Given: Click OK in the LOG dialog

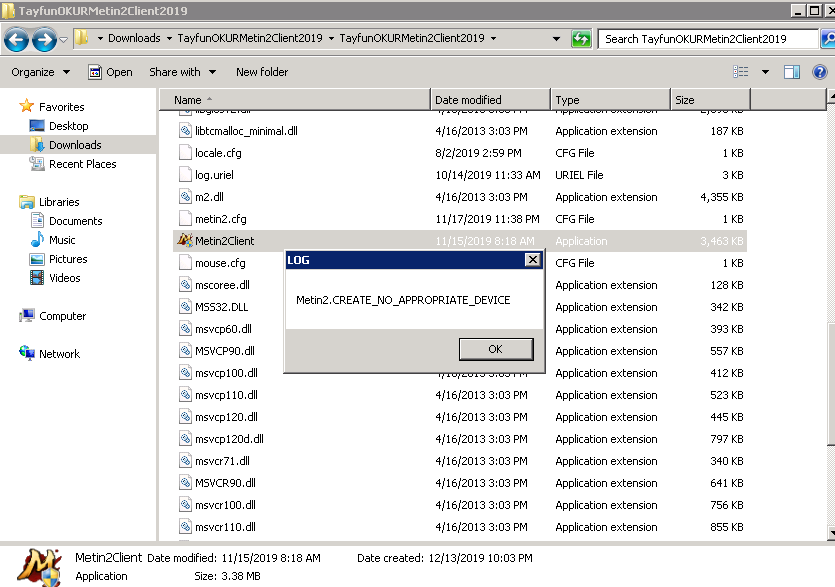Looking at the screenshot, I should [x=496, y=349].
